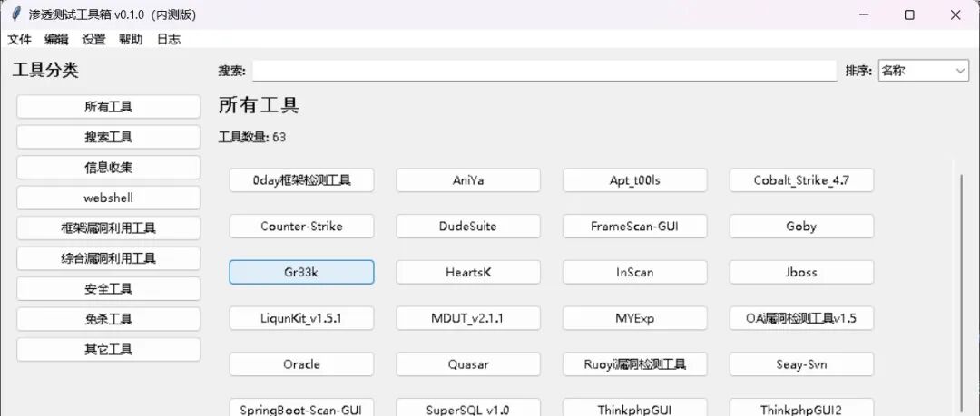980x416 pixels.
Task: Launch 0day框架检测工具
Action: [302, 180]
